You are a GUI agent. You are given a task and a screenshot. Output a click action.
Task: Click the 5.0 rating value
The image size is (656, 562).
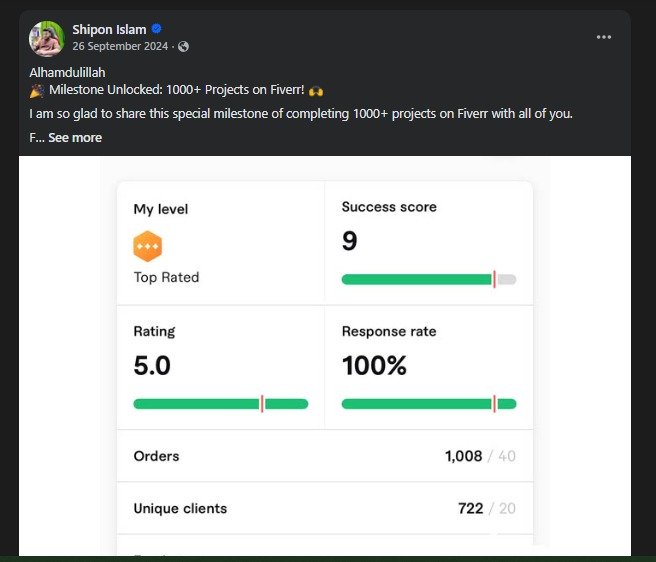152,366
